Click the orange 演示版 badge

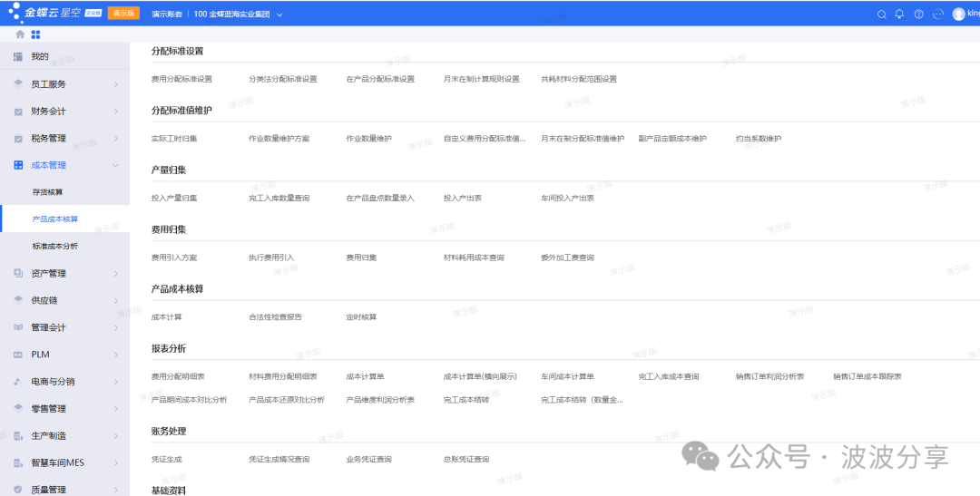[x=123, y=14]
